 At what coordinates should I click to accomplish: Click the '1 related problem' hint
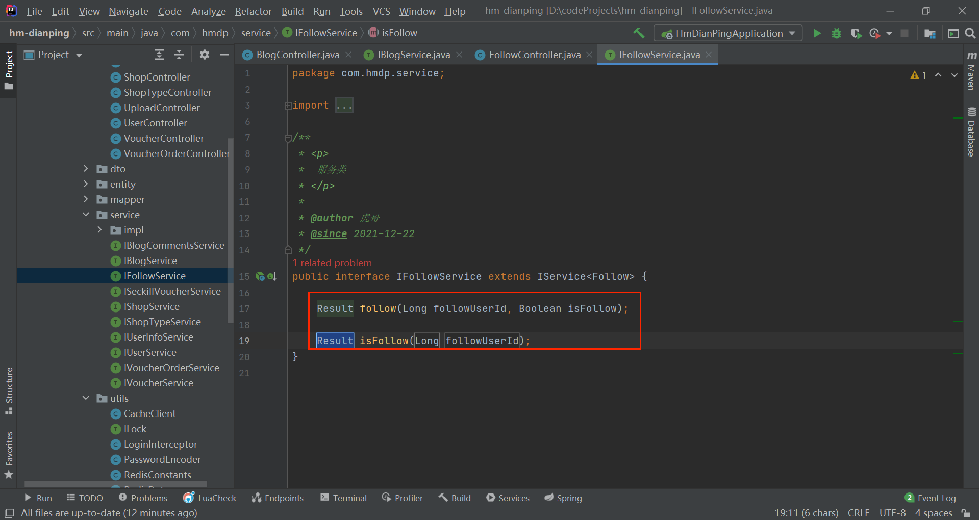click(x=332, y=263)
